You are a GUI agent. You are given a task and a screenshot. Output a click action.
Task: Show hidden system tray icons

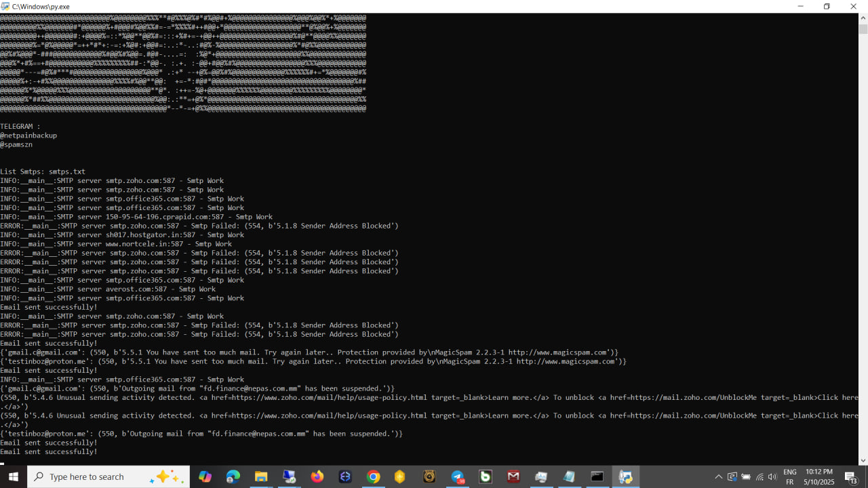point(719,476)
